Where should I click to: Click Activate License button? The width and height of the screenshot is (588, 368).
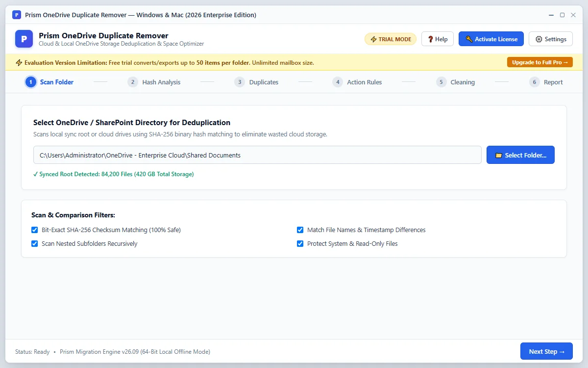491,39
